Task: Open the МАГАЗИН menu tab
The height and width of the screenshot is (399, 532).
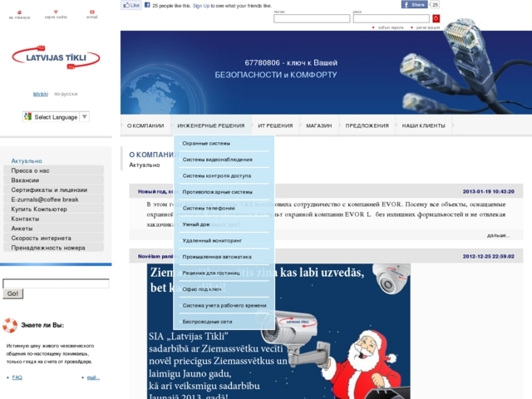Action: pyautogui.click(x=319, y=126)
